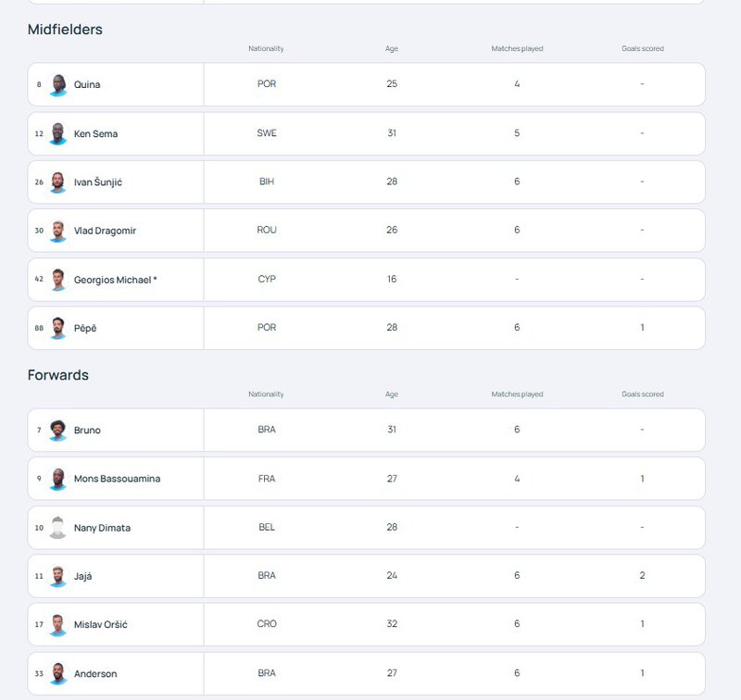Select Anderson's player name
The width and height of the screenshot is (741, 700).
click(x=95, y=673)
